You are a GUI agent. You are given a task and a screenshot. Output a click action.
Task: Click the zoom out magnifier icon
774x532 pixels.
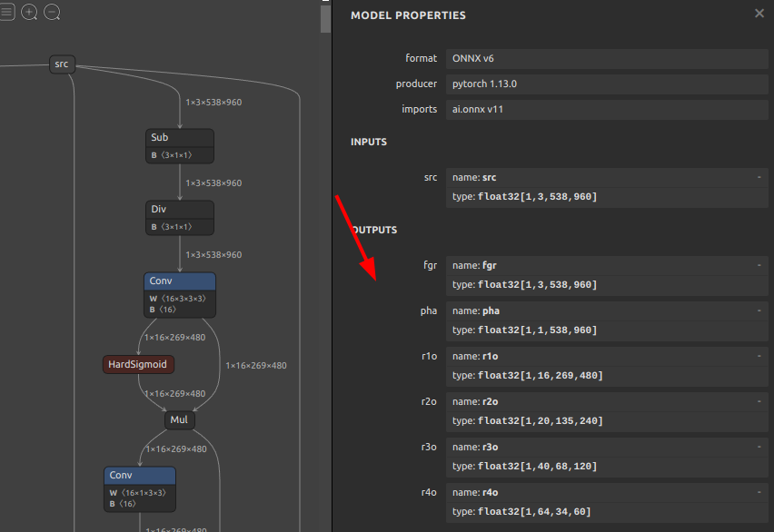[52, 12]
